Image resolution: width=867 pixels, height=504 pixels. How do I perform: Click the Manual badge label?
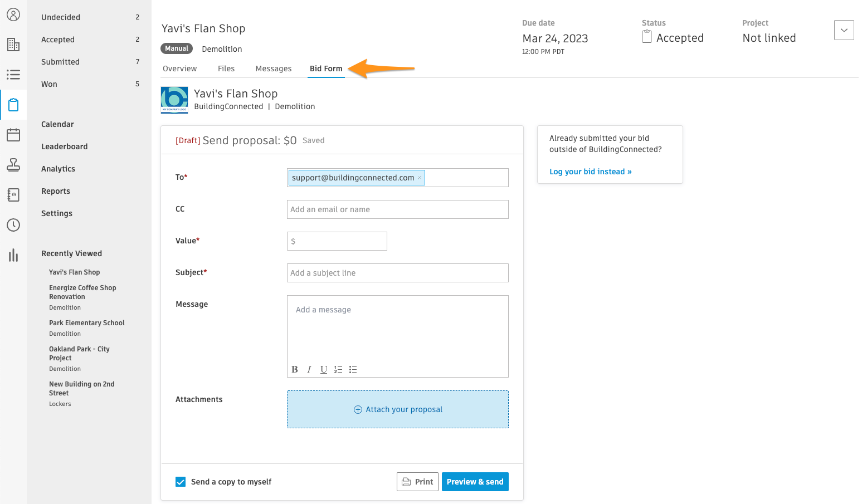tap(177, 48)
